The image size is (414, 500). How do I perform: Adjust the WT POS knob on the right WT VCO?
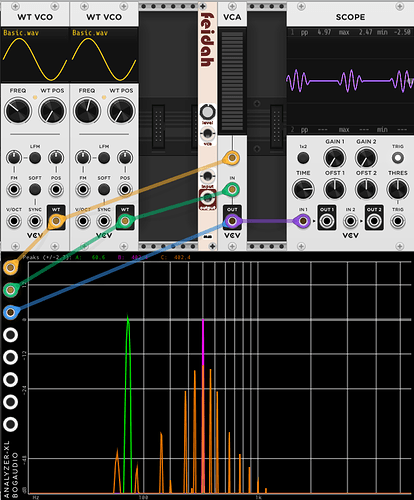coord(121,111)
